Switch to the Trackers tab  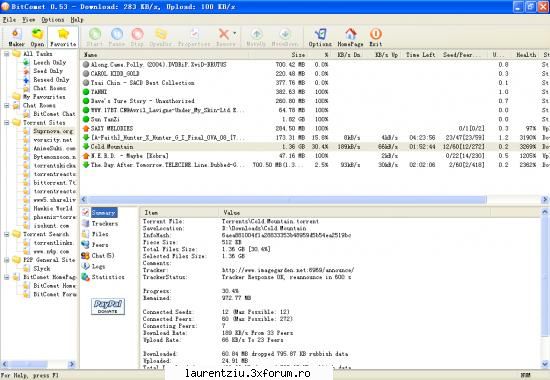click(105, 224)
